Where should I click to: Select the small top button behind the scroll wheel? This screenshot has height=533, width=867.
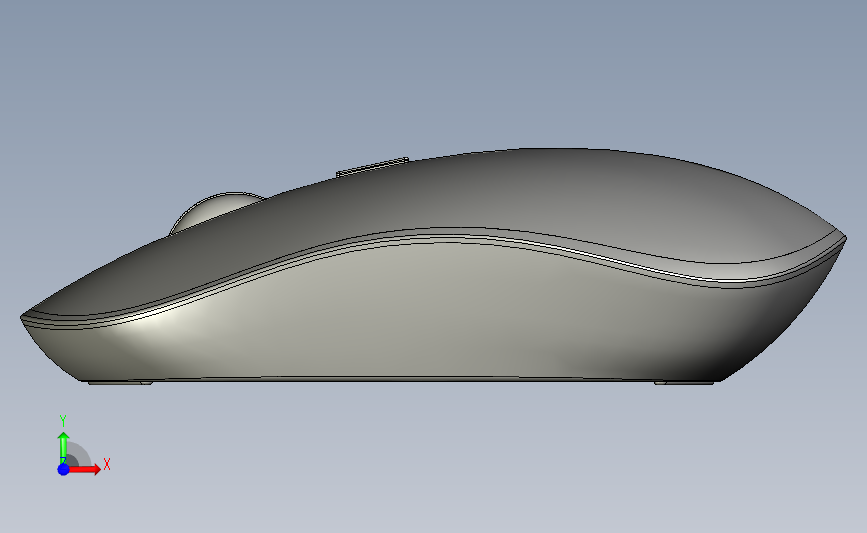tap(372, 166)
